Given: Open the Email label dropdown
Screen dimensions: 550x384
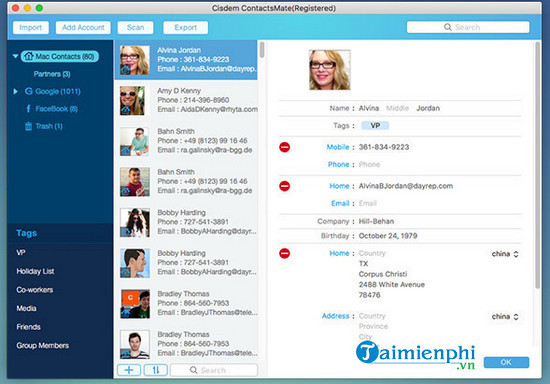Looking at the screenshot, I should (340, 203).
